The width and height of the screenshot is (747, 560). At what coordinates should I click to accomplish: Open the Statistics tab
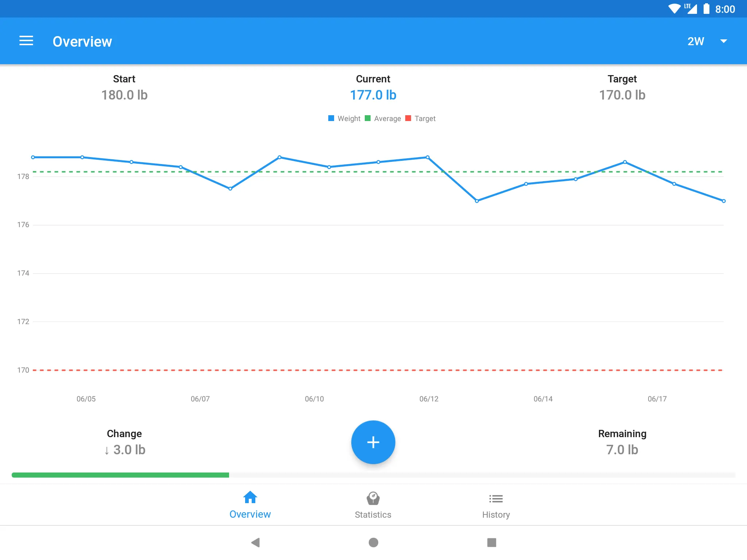pos(373,505)
